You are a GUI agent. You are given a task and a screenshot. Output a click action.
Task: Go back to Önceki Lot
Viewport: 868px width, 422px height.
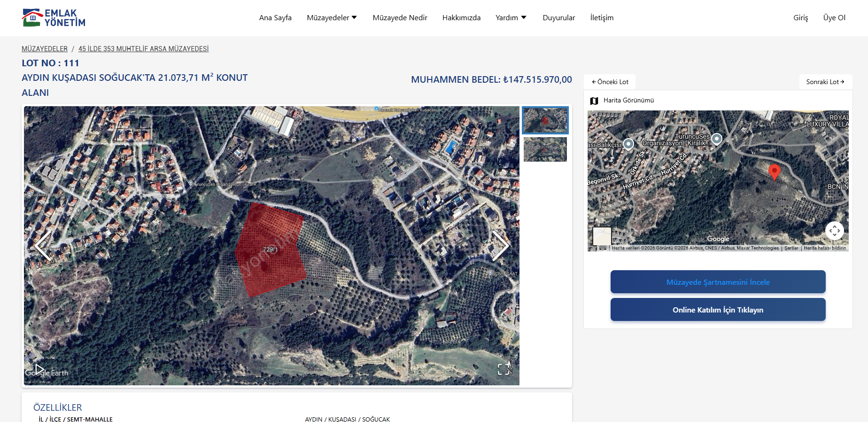(610, 82)
